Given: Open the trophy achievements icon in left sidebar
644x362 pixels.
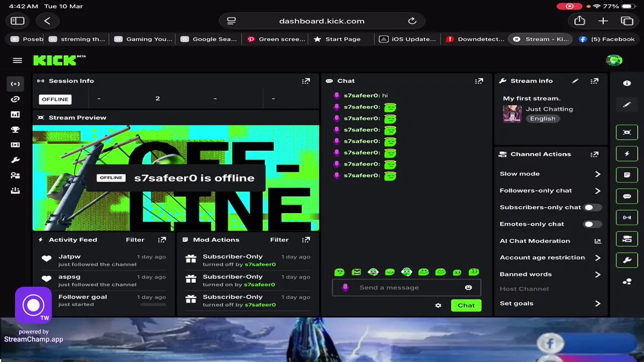Looking at the screenshot, I should pyautogui.click(x=15, y=130).
